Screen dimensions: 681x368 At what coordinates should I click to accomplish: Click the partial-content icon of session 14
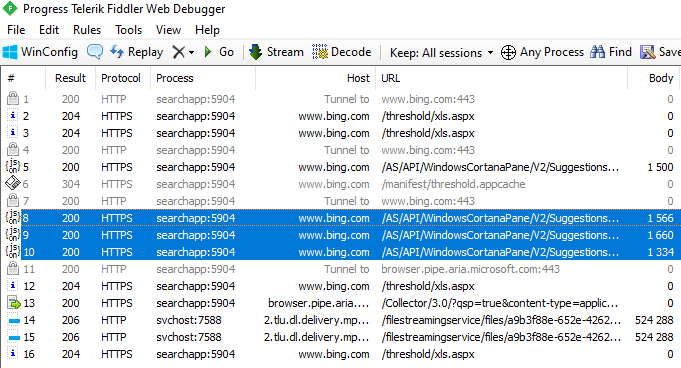13,321
